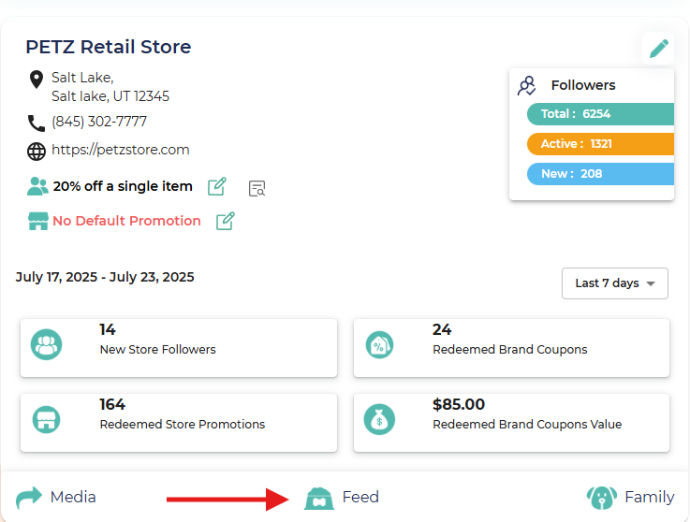The width and height of the screenshot is (690, 522).
Task: Switch to the Feed tab
Action: tap(342, 497)
